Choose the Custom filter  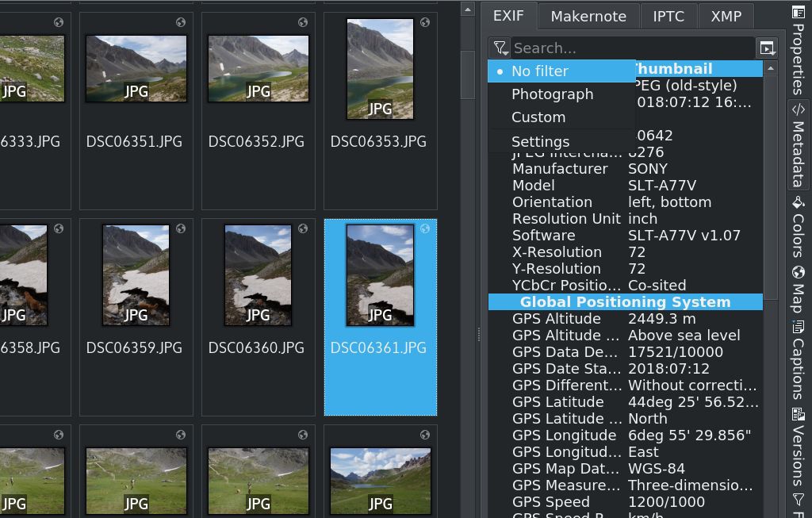561,117
